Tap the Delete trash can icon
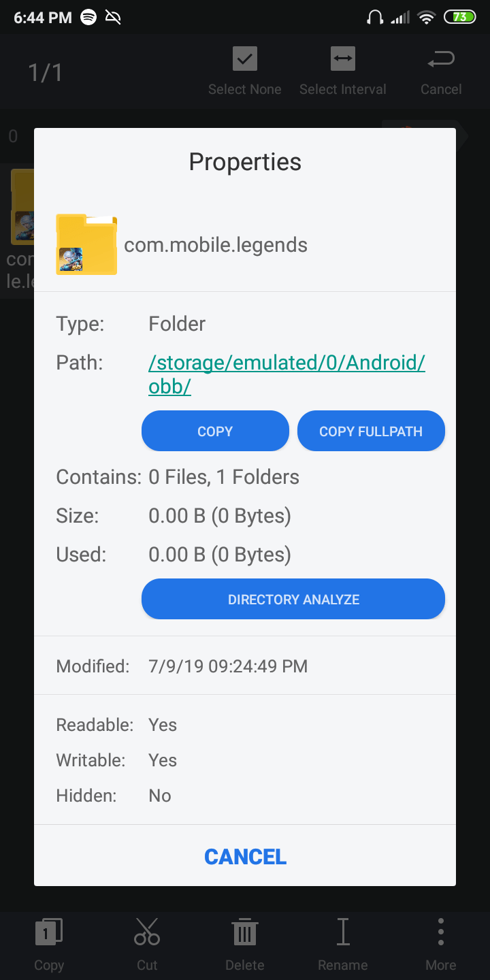Image resolution: width=490 pixels, height=980 pixels. (x=245, y=932)
